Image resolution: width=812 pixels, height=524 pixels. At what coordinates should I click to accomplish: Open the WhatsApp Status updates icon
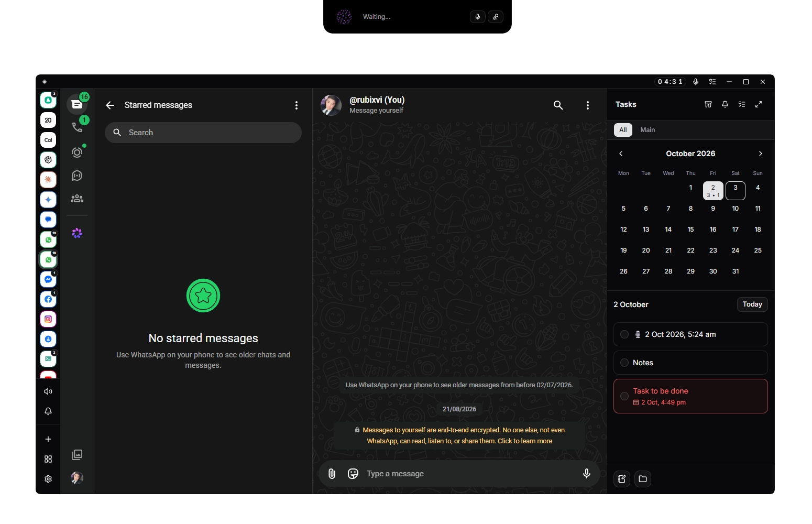(77, 152)
